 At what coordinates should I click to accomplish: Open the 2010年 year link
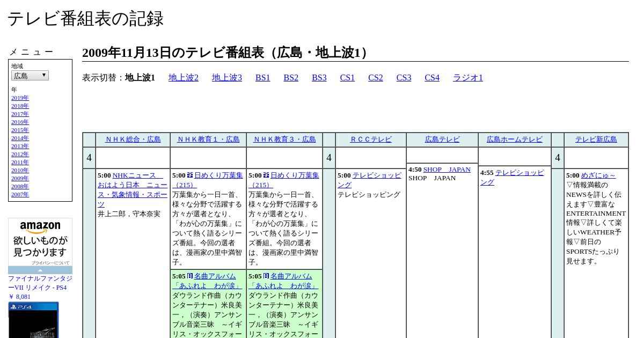pyautogui.click(x=20, y=170)
